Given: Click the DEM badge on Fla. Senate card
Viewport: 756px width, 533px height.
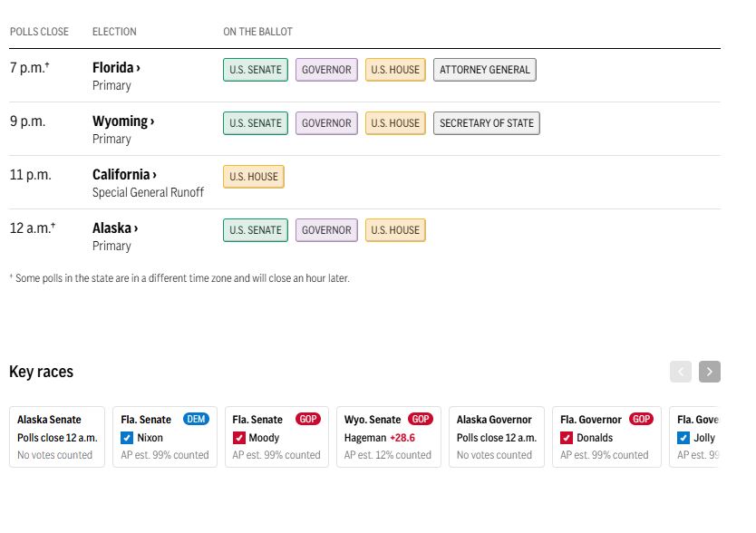Looking at the screenshot, I should pyautogui.click(x=196, y=419).
